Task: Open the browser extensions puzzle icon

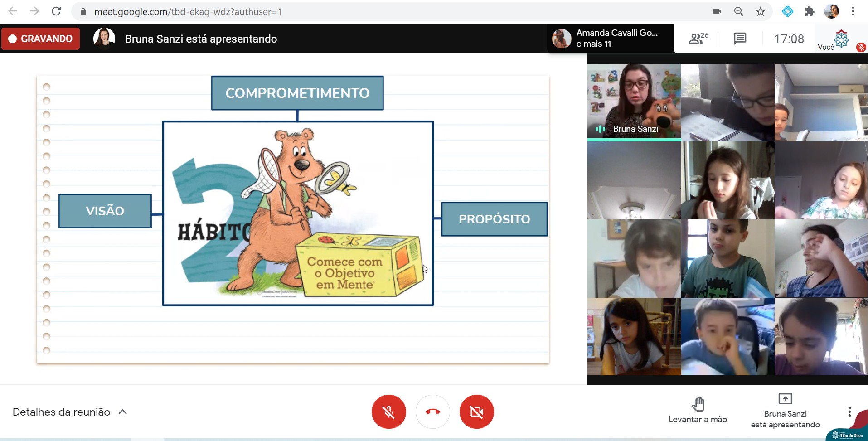Action: coord(810,11)
